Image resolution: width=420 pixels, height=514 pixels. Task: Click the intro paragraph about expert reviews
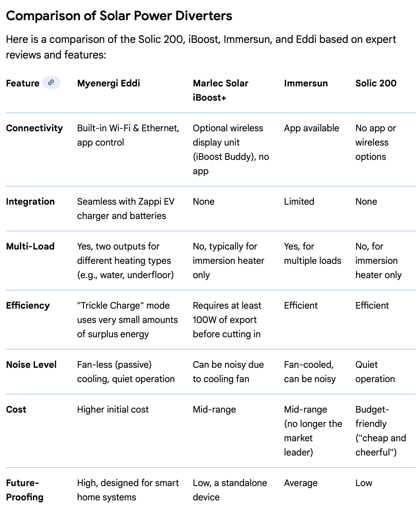click(201, 47)
